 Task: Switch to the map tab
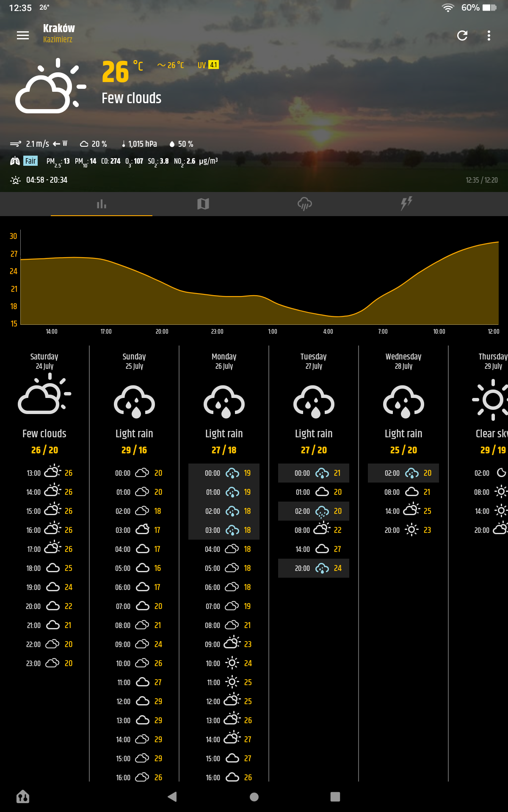[x=203, y=204]
